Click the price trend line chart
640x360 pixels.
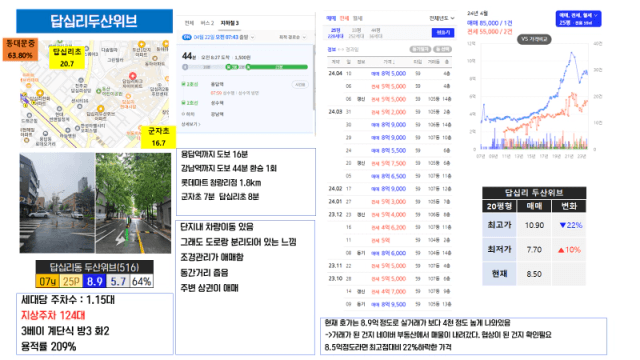pyautogui.click(x=534, y=96)
